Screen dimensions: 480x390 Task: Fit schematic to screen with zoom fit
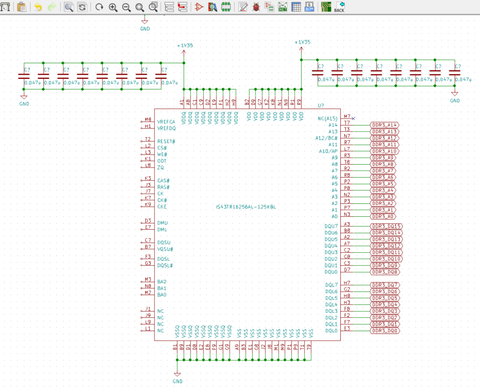140,7
